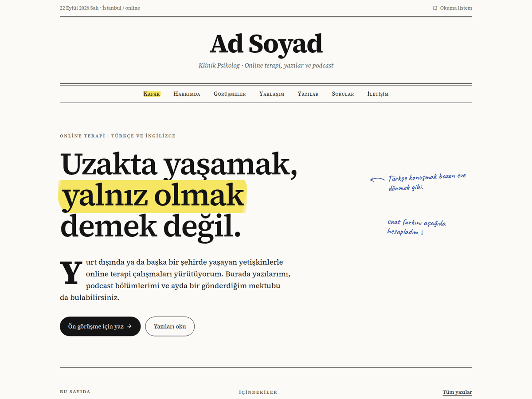Open the Yazılar section
This screenshot has height=399, width=532.
308,94
